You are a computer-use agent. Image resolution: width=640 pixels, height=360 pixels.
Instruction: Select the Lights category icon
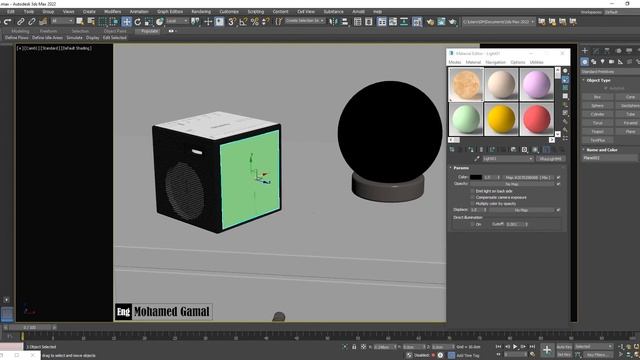click(x=602, y=62)
